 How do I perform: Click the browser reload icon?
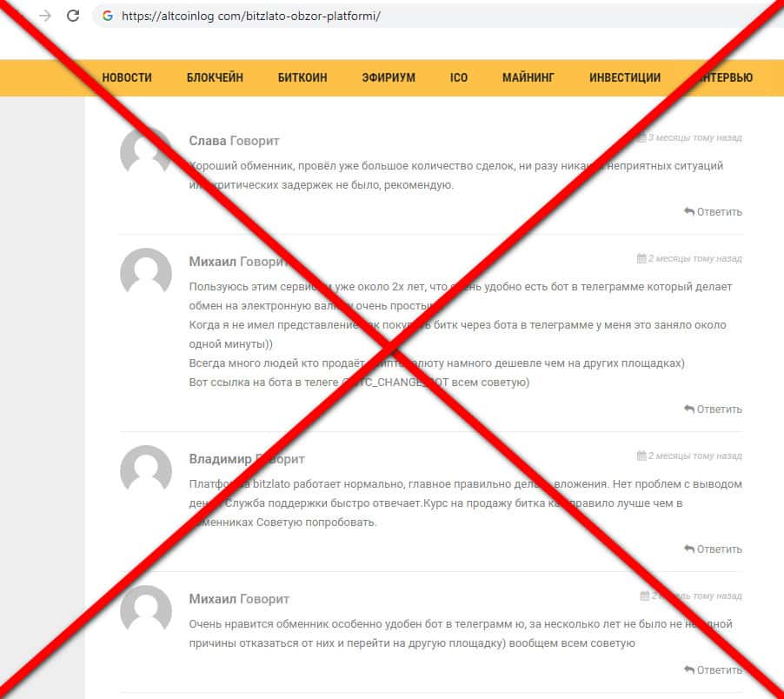click(73, 16)
